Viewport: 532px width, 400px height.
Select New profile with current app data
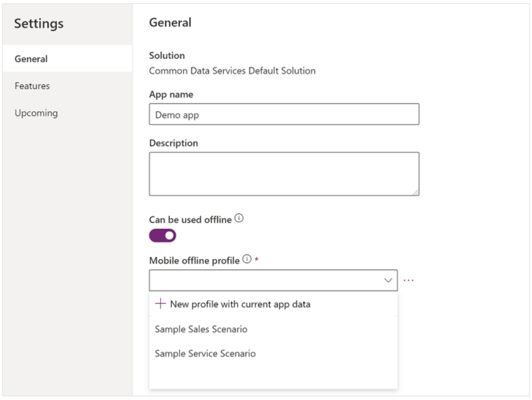[x=240, y=304]
